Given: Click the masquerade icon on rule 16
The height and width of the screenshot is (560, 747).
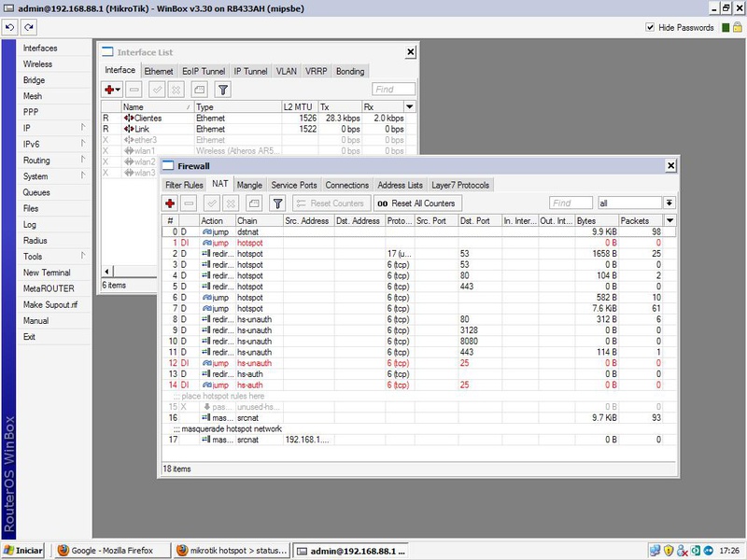Looking at the screenshot, I should click(x=205, y=417).
